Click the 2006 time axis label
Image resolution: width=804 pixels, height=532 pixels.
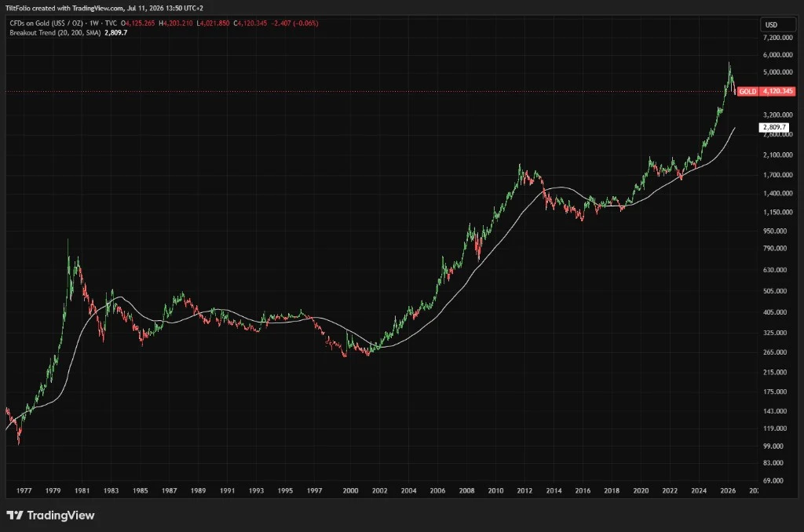pos(437,490)
